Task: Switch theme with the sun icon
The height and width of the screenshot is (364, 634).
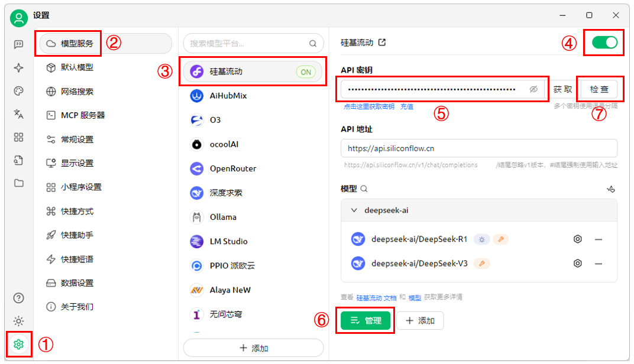Action: coord(18,321)
